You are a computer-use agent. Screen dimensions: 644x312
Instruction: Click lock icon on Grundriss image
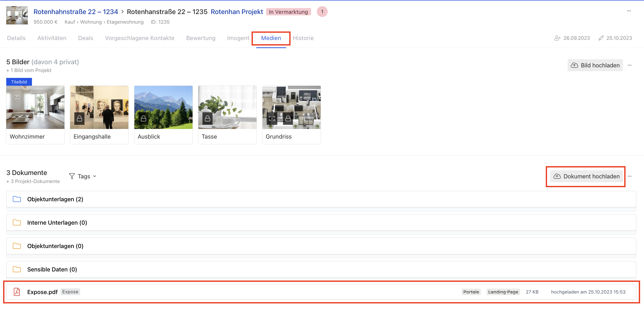(288, 119)
